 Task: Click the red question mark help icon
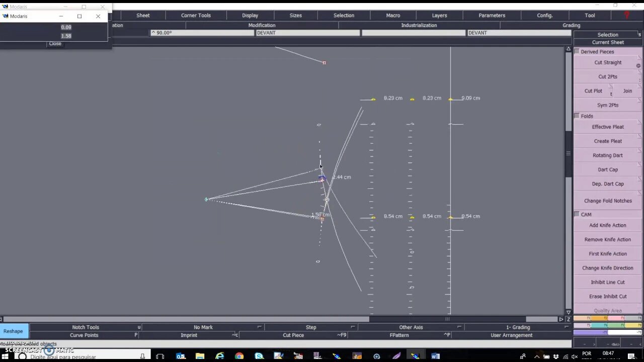coord(626,15)
